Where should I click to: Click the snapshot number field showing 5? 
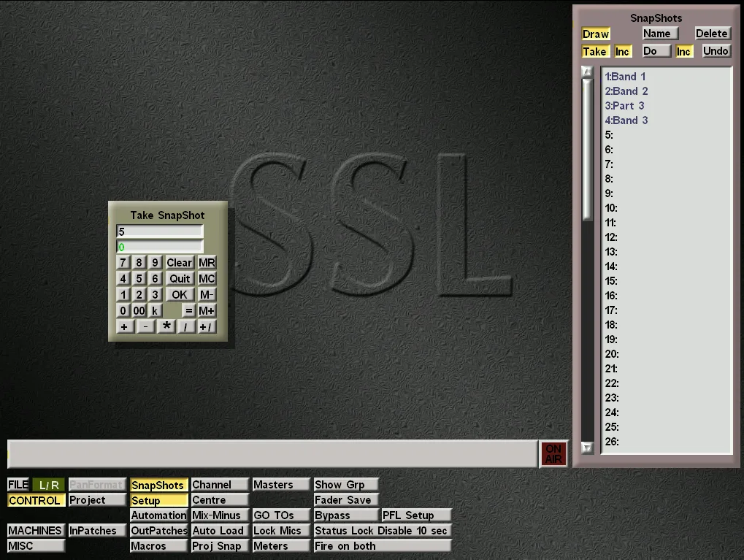click(160, 231)
